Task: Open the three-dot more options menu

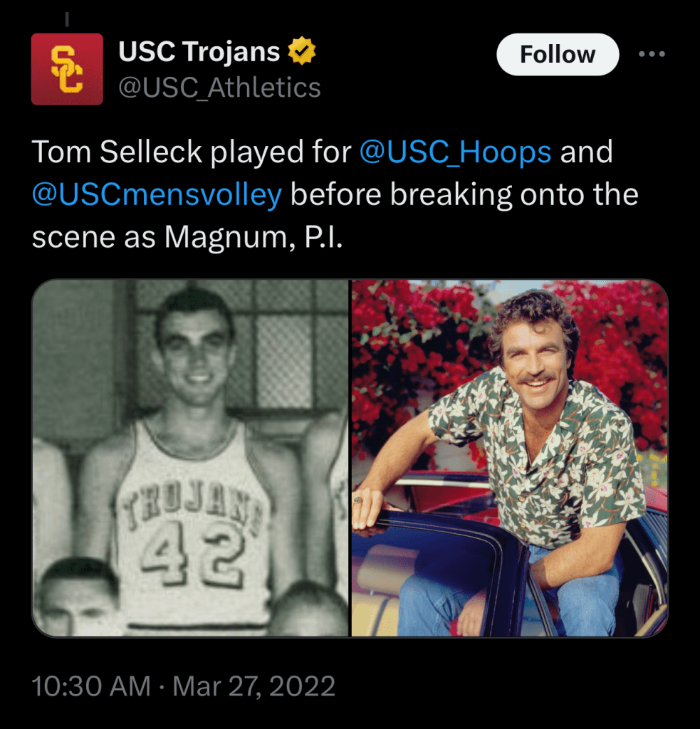Action: (x=652, y=54)
